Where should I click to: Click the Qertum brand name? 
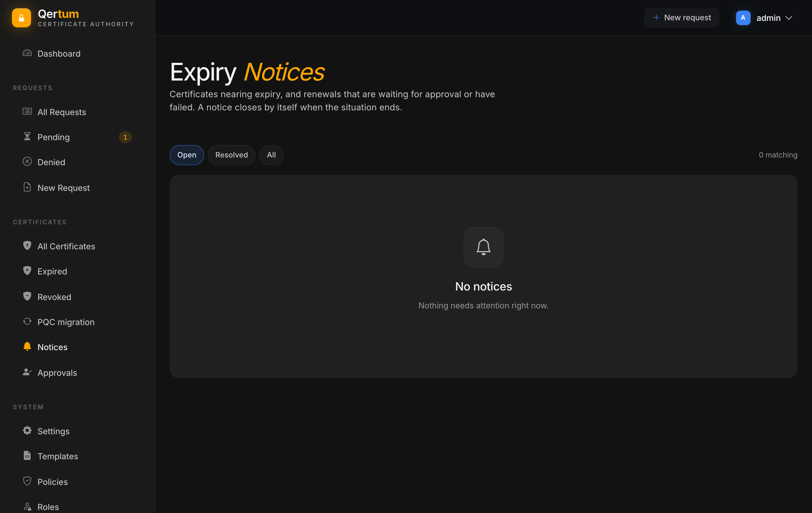pyautogui.click(x=58, y=14)
